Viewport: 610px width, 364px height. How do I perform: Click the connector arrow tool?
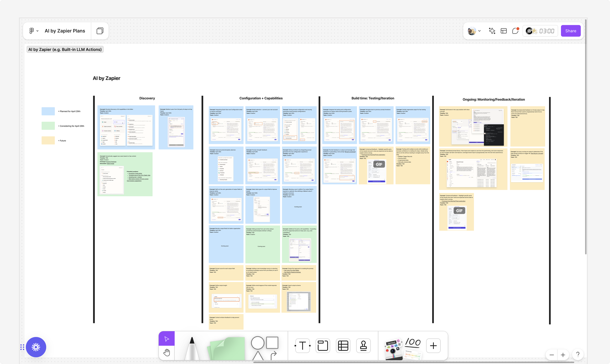273,355
